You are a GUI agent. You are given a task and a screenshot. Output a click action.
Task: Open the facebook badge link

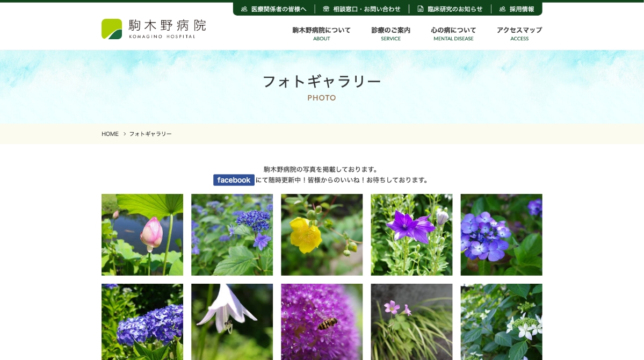[x=234, y=180]
